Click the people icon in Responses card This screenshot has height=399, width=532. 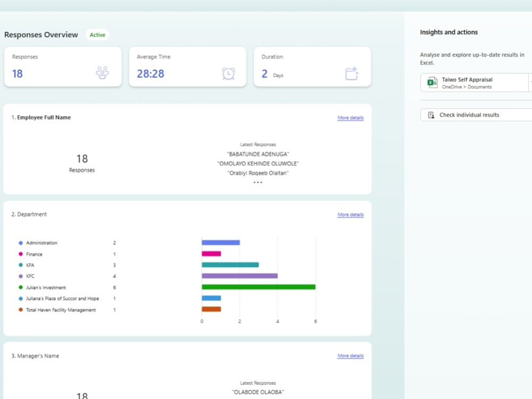click(102, 72)
